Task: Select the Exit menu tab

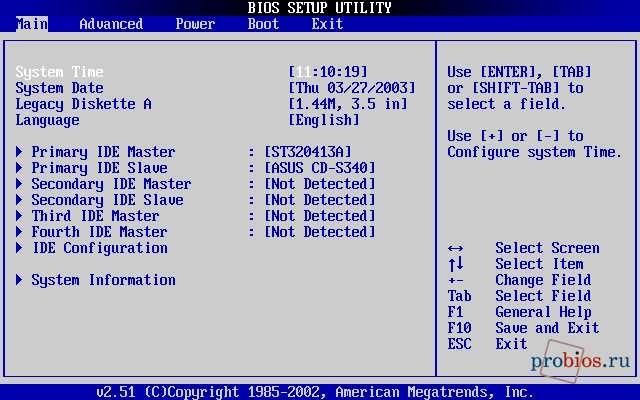Action: (x=327, y=24)
